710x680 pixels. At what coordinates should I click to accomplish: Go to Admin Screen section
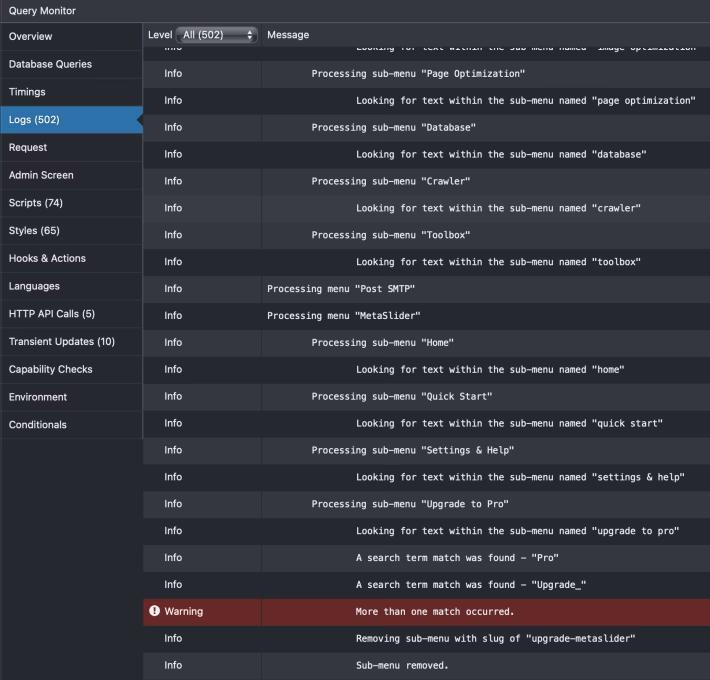[x=41, y=175]
